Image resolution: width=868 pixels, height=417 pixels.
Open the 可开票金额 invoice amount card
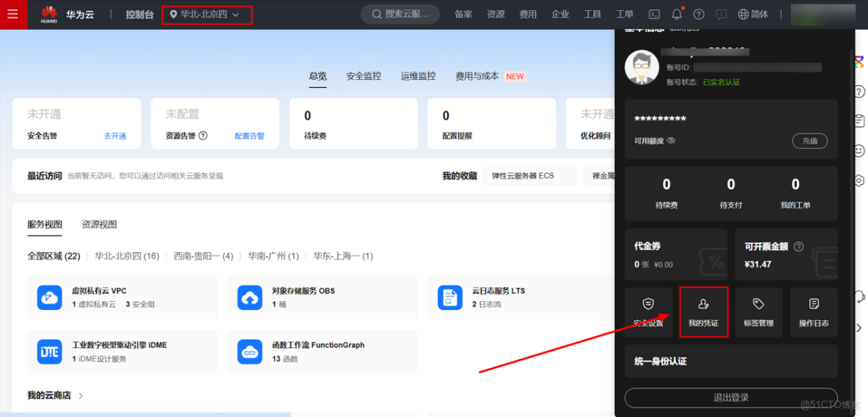point(786,254)
